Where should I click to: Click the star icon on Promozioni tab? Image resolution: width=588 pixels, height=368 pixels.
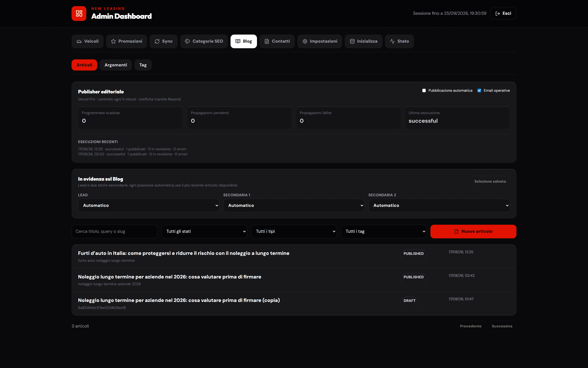tap(113, 41)
